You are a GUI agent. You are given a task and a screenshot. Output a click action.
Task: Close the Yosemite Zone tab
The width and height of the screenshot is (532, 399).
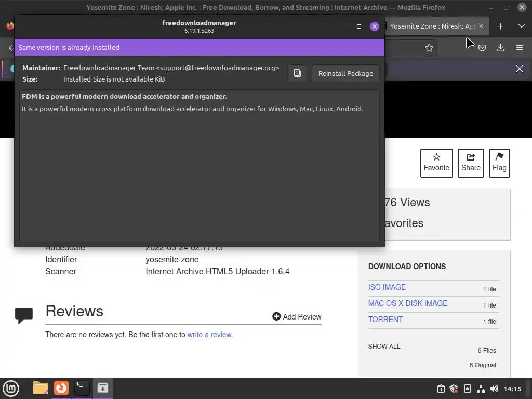point(481,26)
